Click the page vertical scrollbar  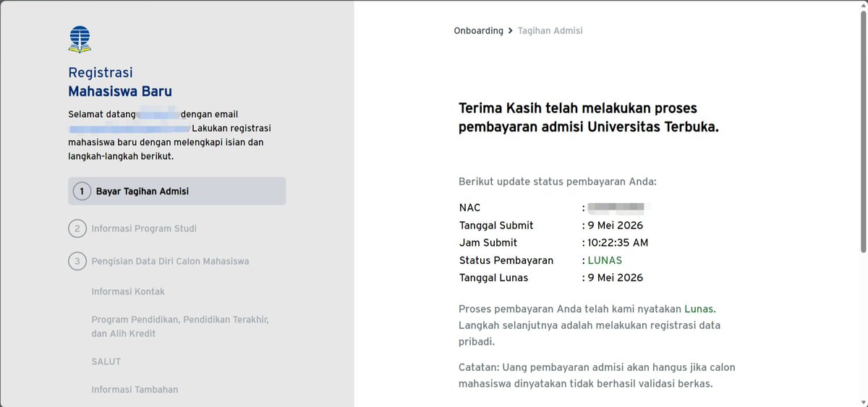[x=863, y=130]
